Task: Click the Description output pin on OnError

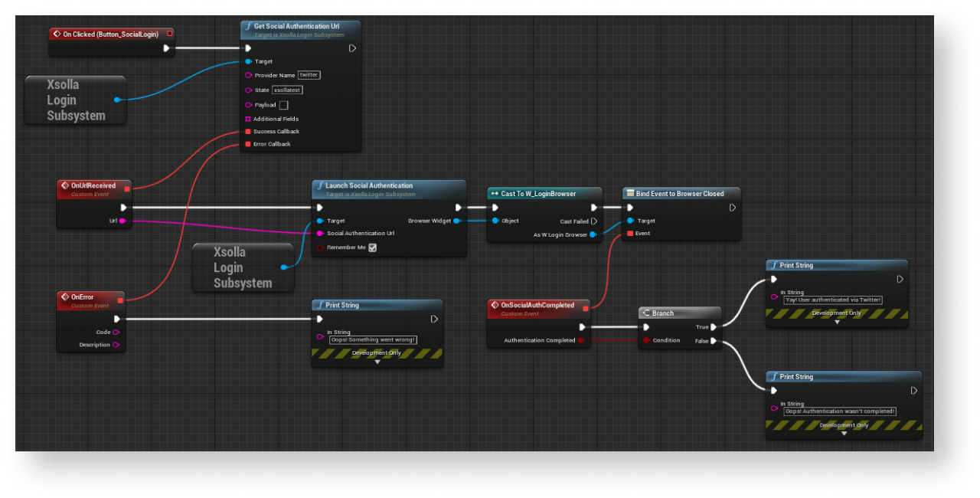Action: [116, 345]
